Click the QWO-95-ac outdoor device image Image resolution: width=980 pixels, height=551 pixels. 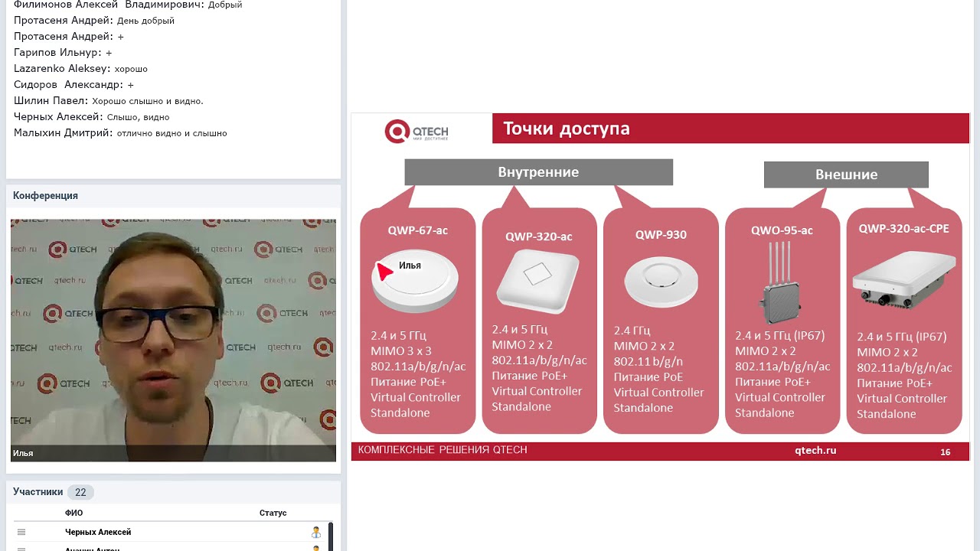coord(781,283)
